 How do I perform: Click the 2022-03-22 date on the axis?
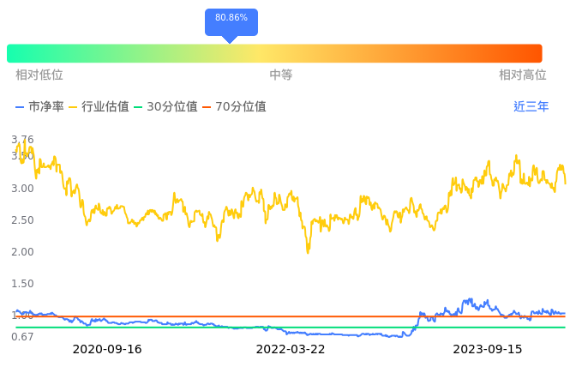pyautogui.click(x=291, y=350)
